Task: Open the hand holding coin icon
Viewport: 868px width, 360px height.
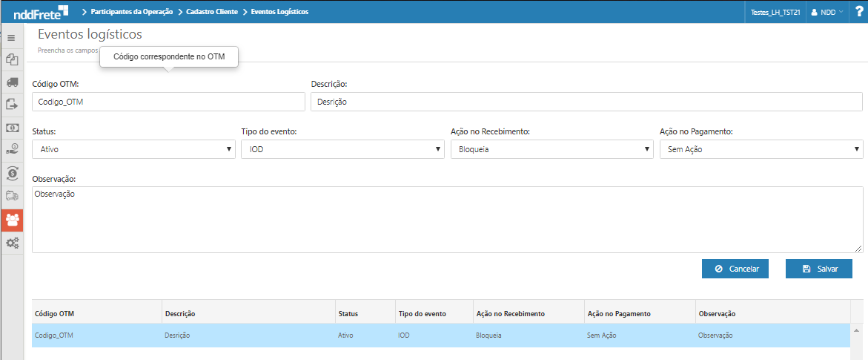Action: pyautogui.click(x=12, y=150)
